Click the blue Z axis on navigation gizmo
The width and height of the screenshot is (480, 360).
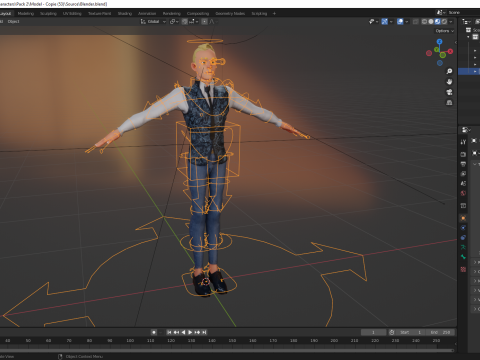(439, 41)
